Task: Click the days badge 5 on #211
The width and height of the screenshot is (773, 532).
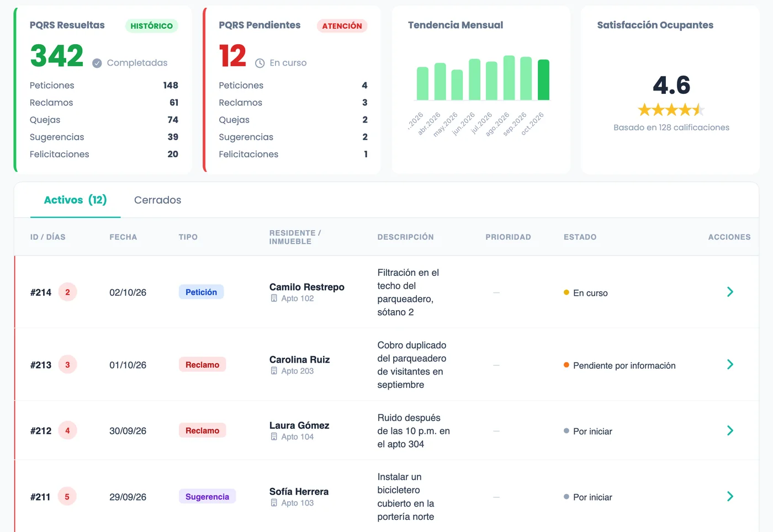Action: (x=67, y=497)
